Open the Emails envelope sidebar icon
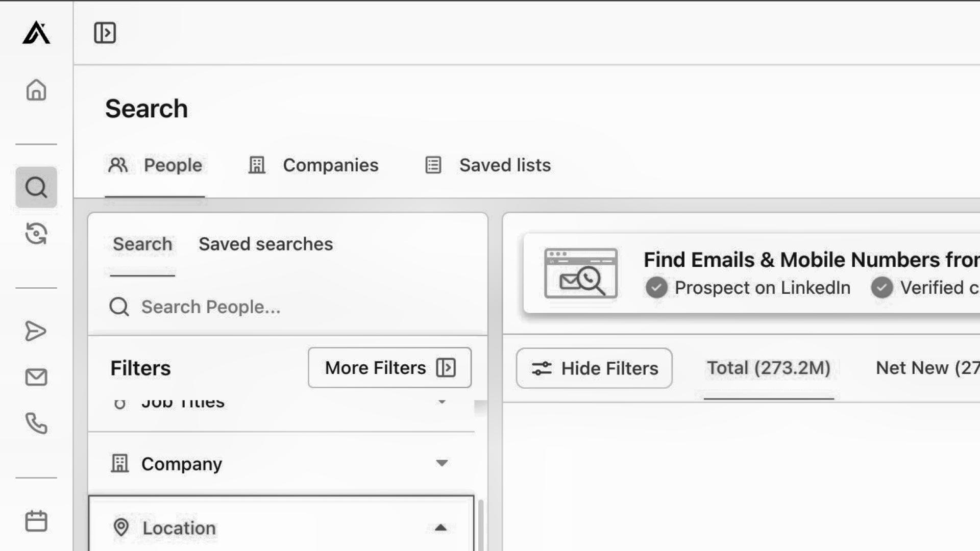Screen dimensions: 980x551 36,378
